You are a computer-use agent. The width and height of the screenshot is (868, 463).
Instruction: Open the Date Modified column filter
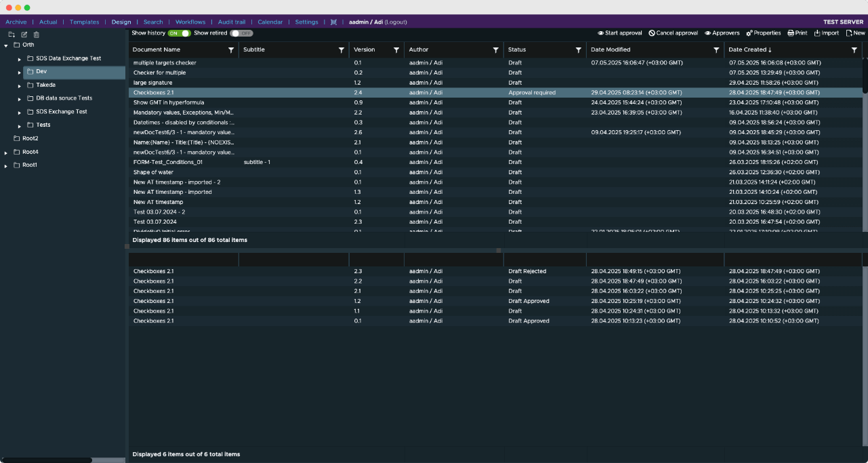tap(716, 49)
